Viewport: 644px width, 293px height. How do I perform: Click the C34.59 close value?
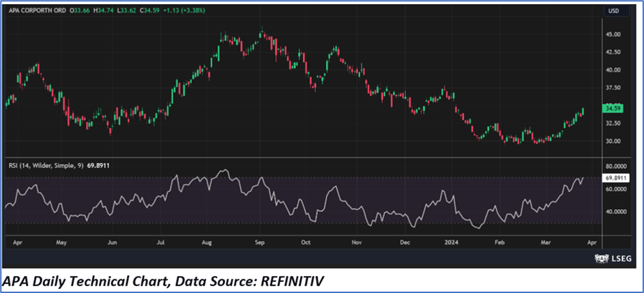[x=149, y=10]
